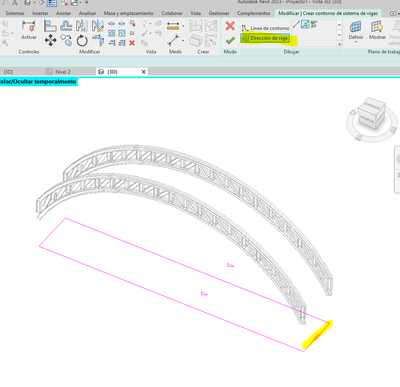This screenshot has width=400, height=387.
Task: Click the red X cancel edit mode icon
Action: (x=230, y=26)
